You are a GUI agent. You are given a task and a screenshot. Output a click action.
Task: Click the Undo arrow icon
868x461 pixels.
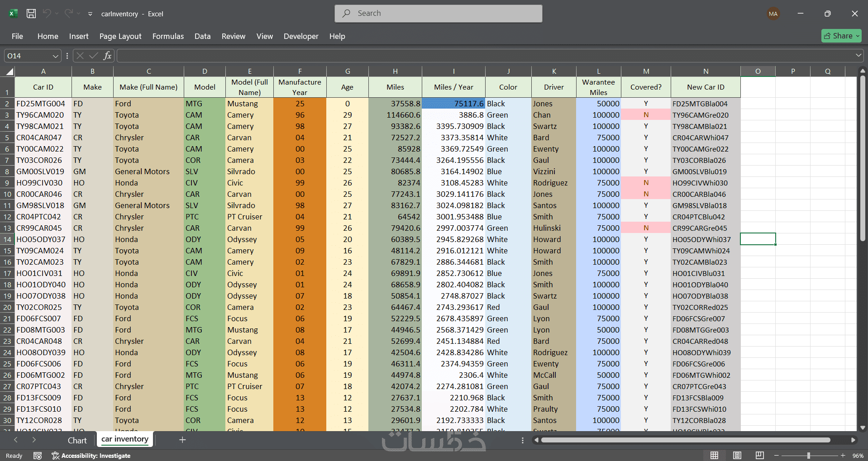(47, 14)
